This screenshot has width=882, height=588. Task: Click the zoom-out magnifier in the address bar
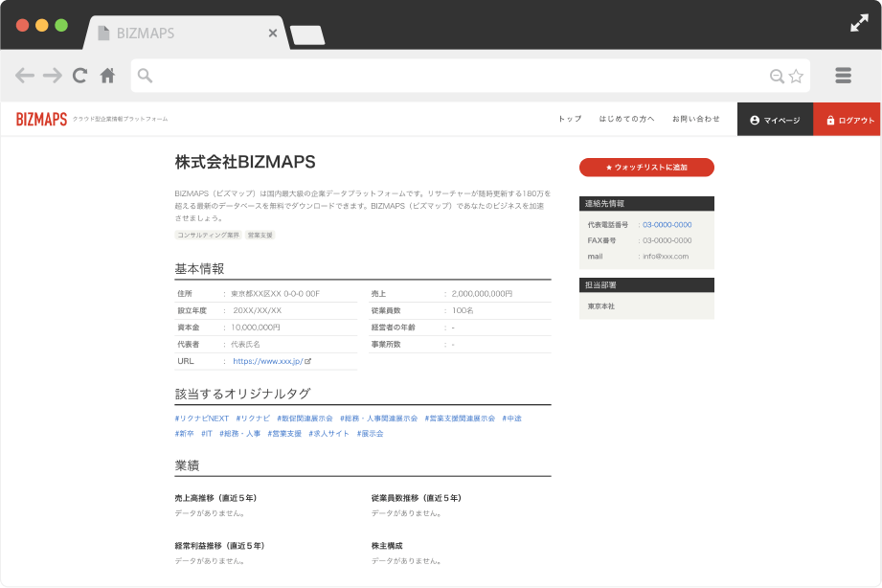click(777, 76)
